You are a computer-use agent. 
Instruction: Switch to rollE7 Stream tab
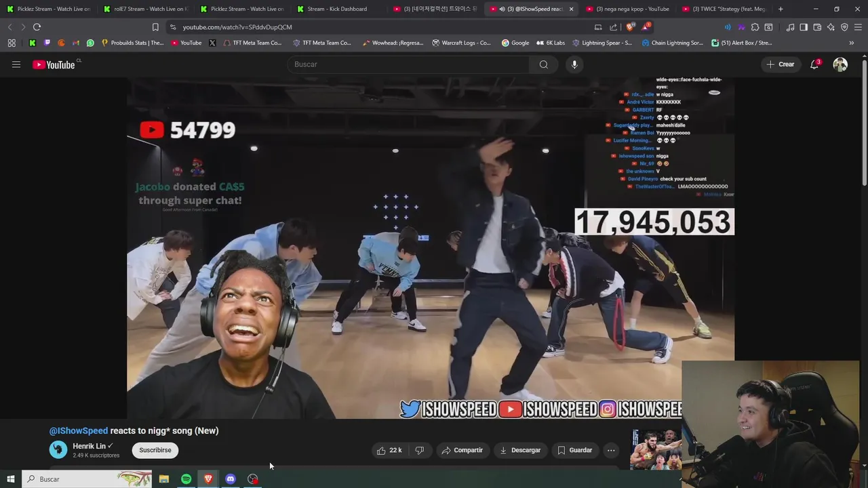(x=145, y=9)
